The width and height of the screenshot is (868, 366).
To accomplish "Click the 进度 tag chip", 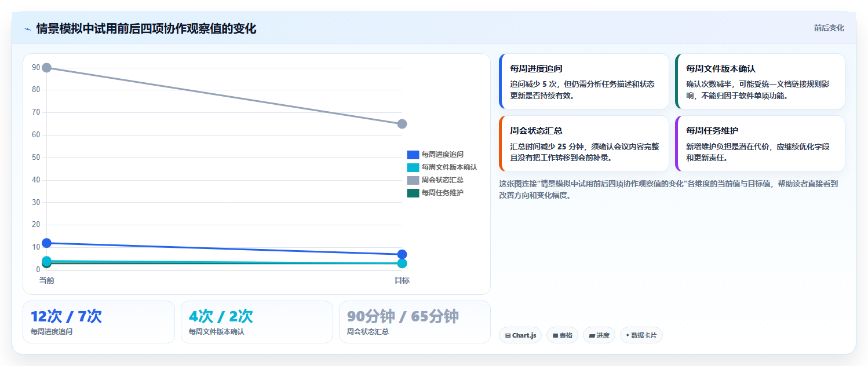I will tap(599, 335).
